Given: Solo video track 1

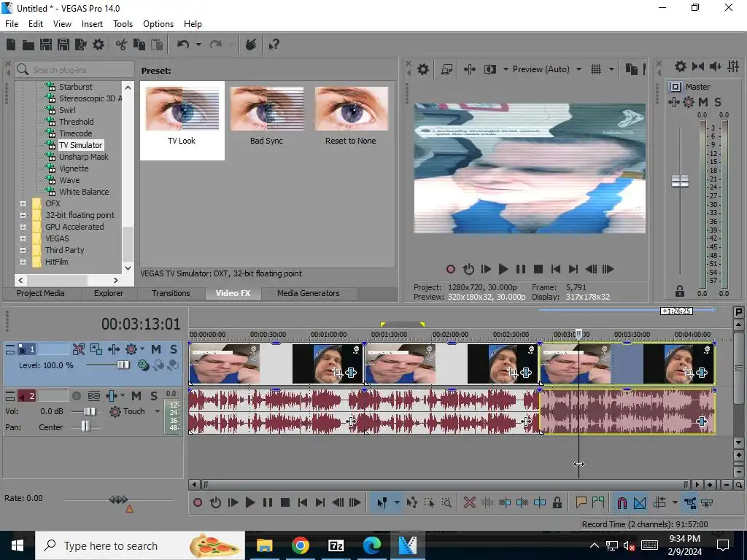Looking at the screenshot, I should pyautogui.click(x=174, y=349).
